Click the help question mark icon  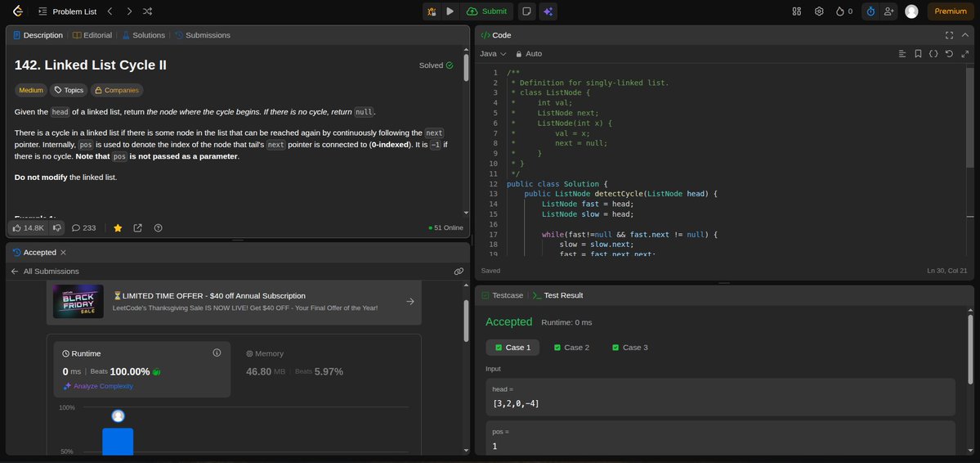pos(158,227)
